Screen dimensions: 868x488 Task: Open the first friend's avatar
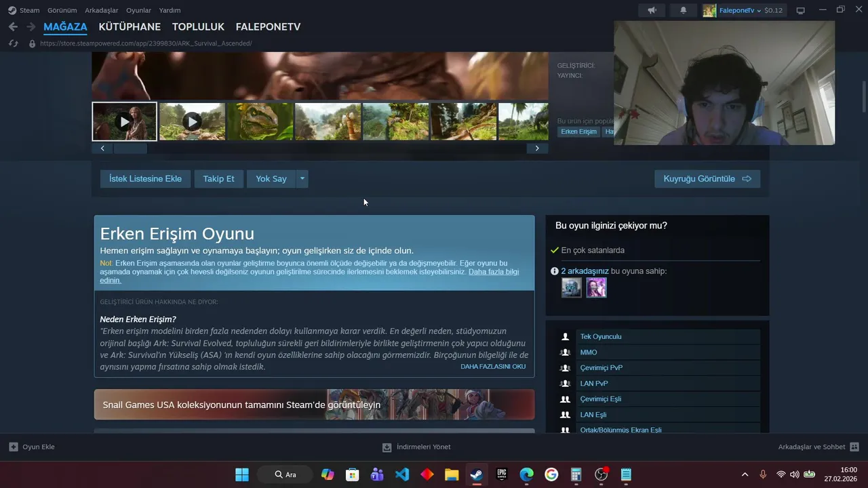pos(572,287)
